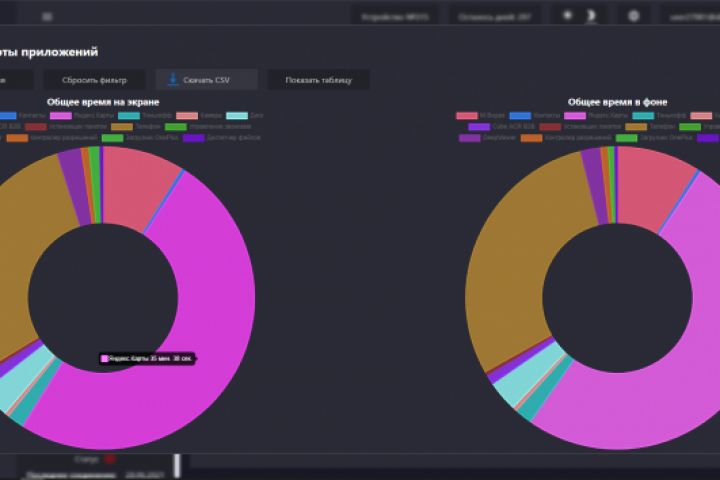Toggle red-pink first legend swatch in right chart
This screenshot has width=720, height=480.
(467, 116)
